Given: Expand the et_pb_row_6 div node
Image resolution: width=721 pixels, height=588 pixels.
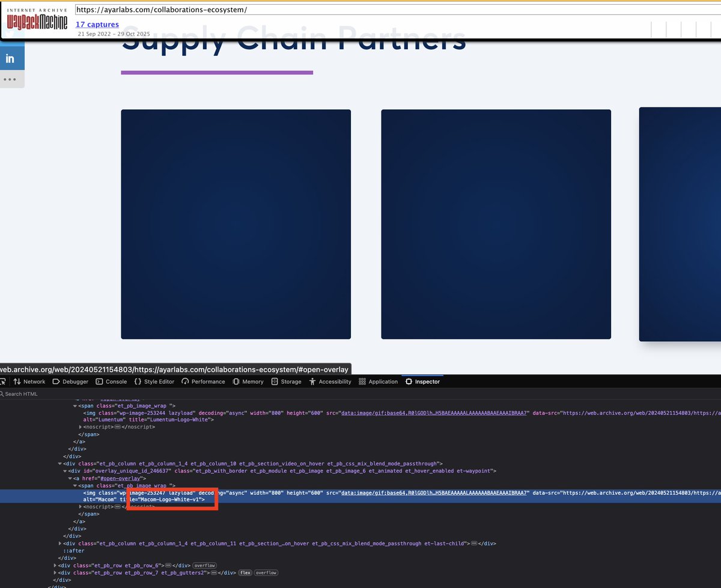Looking at the screenshot, I should click(x=55, y=565).
